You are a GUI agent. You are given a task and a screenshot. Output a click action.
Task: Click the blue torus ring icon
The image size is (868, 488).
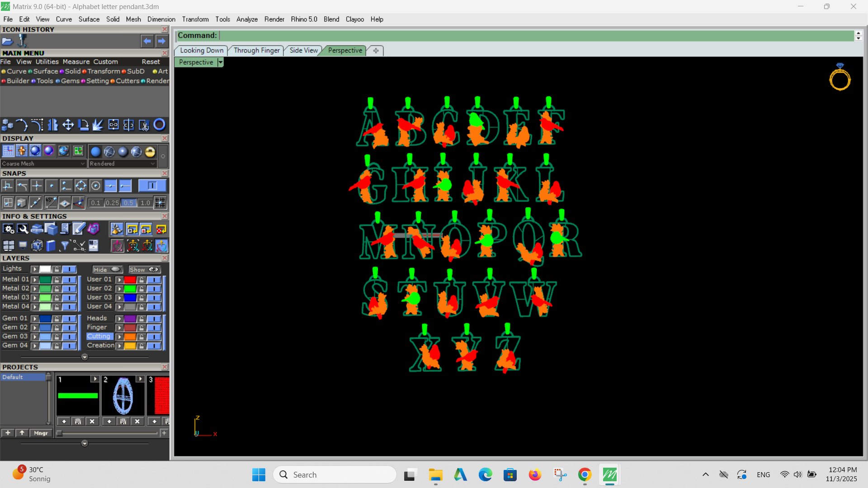coord(159,124)
